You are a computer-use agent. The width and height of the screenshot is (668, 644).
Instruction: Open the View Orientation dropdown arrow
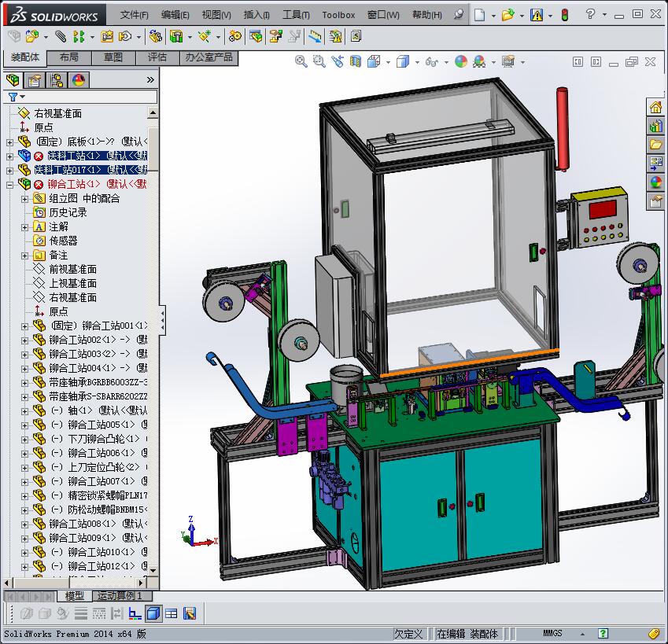[388, 62]
